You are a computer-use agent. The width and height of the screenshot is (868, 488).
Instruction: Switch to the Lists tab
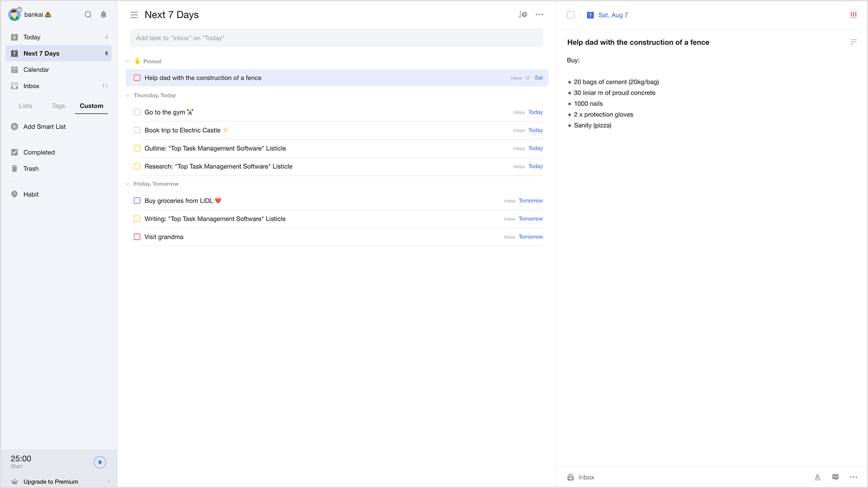click(25, 106)
